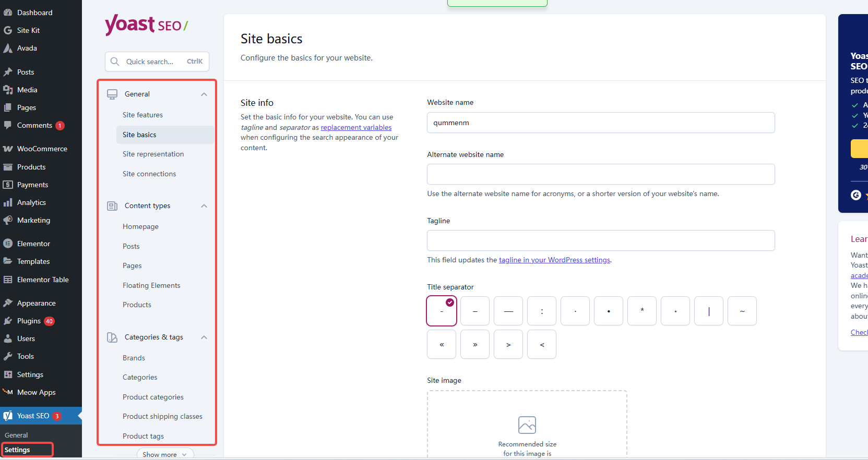Open Site Kit via its Google G icon
868x460 pixels.
tap(8, 30)
